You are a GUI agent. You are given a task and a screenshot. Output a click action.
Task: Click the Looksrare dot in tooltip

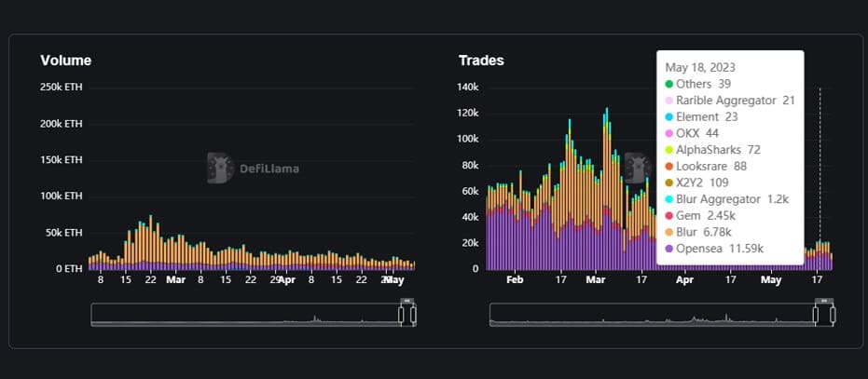pyautogui.click(x=668, y=167)
